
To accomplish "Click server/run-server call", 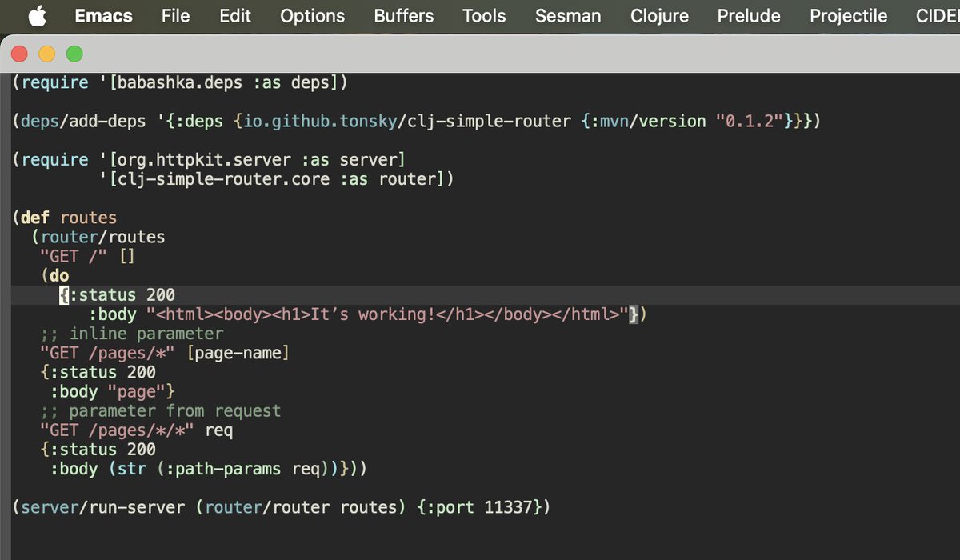I will click(103, 507).
